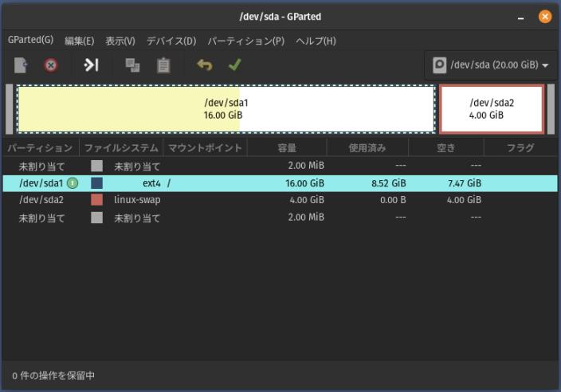Click the 16.00 GiB size cell in table
This screenshot has height=392, width=561.
305,183
